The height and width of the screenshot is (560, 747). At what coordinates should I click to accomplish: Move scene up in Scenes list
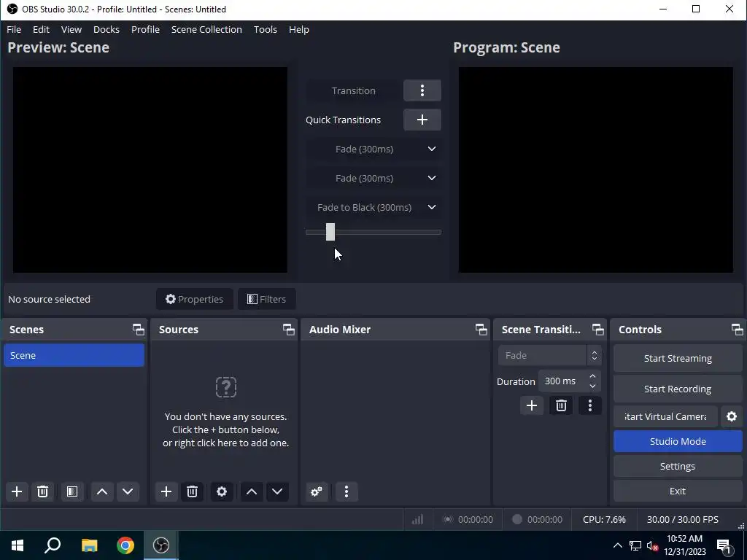[102, 491]
